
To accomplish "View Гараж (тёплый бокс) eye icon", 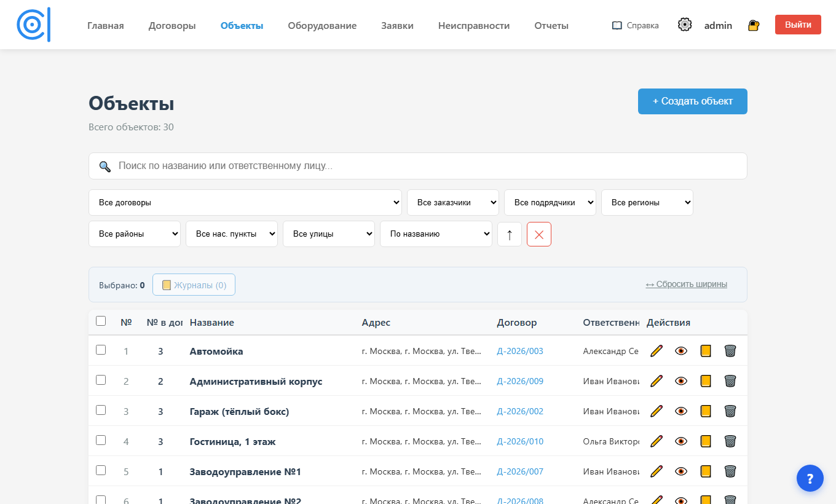I will click(x=681, y=411).
